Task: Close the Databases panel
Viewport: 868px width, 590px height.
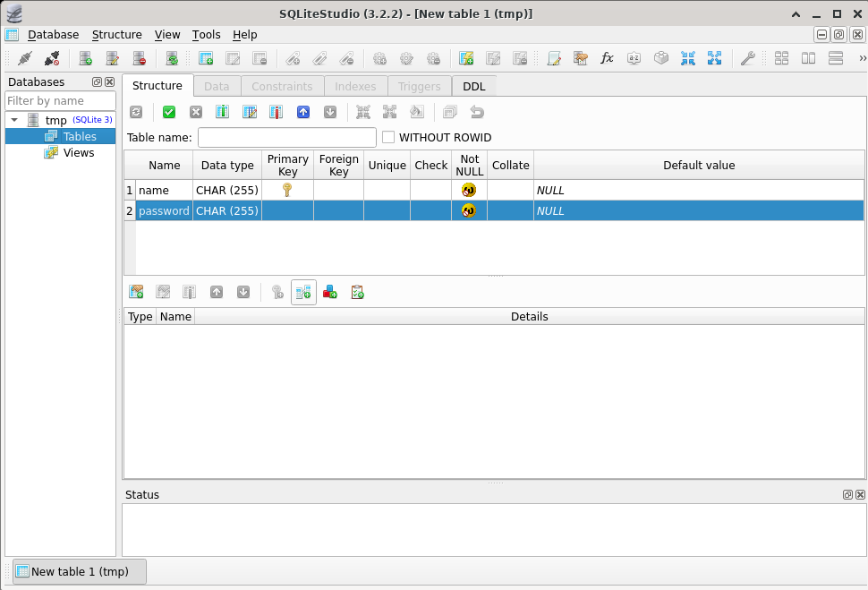Action: click(x=109, y=82)
